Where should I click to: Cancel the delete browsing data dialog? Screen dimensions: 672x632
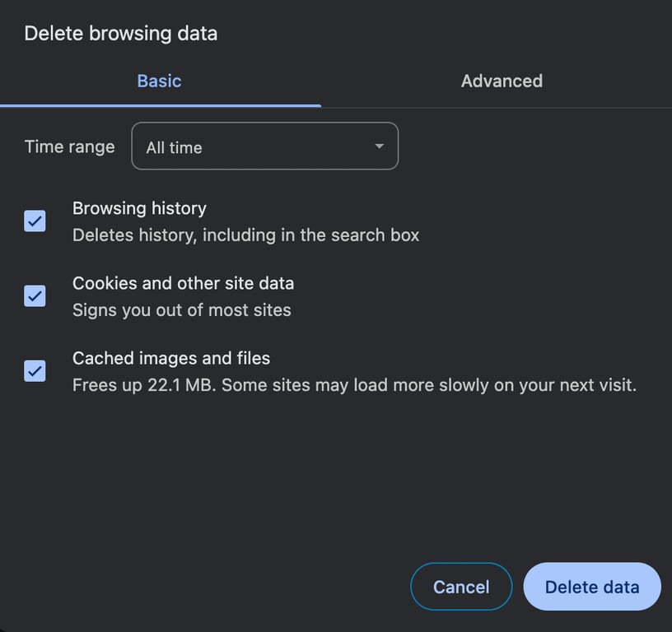click(x=461, y=587)
